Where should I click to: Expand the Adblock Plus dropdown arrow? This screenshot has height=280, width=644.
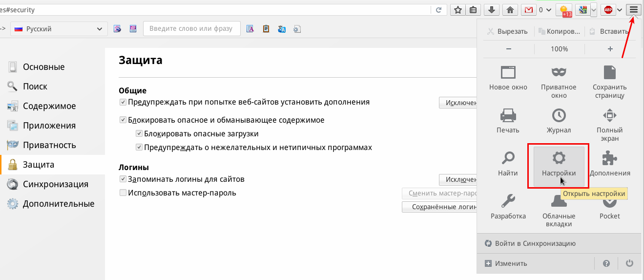click(620, 10)
